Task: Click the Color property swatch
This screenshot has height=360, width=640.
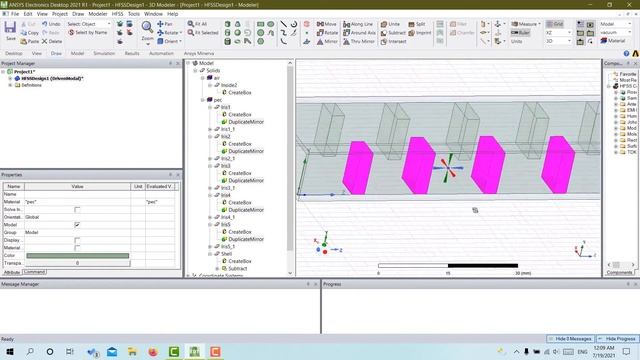Action: pyautogui.click(x=78, y=256)
